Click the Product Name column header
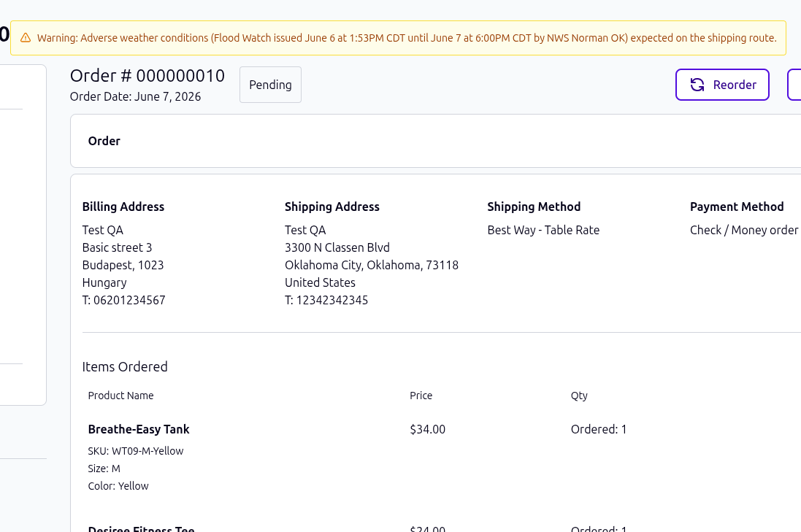 pos(120,396)
